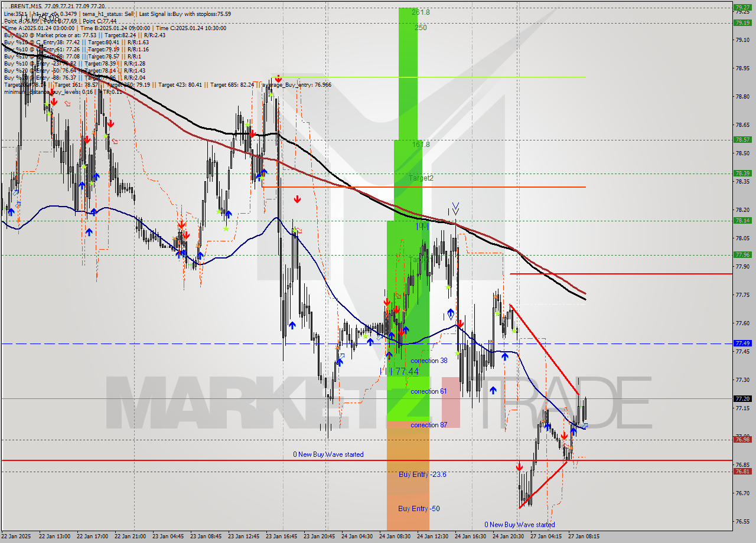Click the 23 Jan 20:45 time label
This screenshot has height=543, width=756.
click(x=320, y=537)
